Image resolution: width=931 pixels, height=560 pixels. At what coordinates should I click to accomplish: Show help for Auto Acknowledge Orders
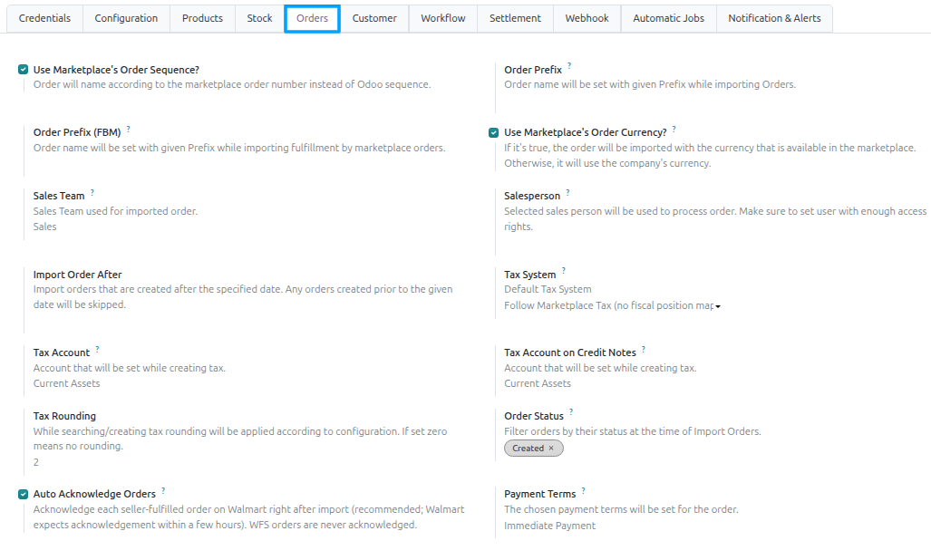pos(163,490)
